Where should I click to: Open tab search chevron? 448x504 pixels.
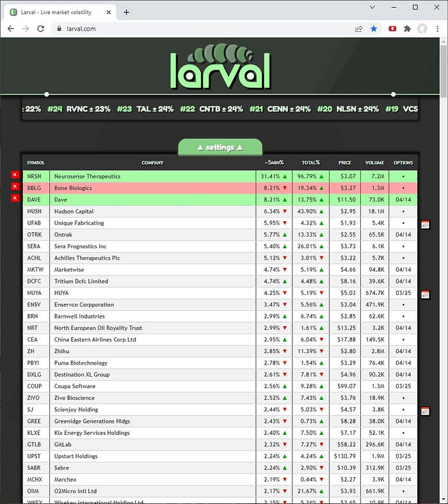pos(372,7)
